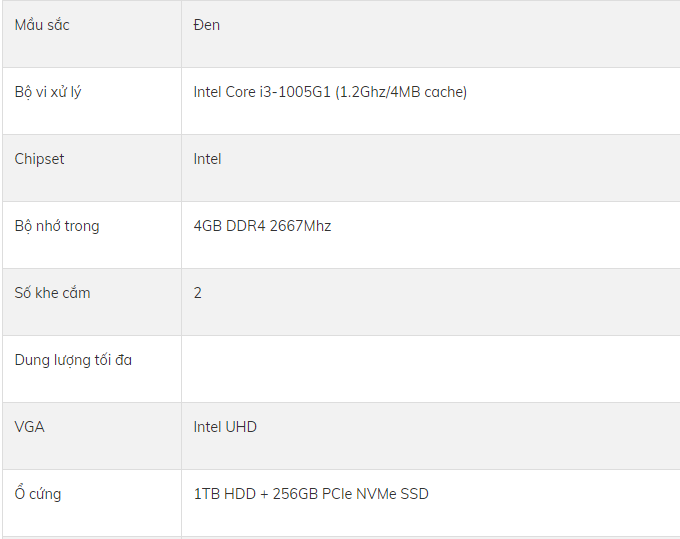
Task: Click the "Bộ vi xử lý" label
Action: click(48, 92)
